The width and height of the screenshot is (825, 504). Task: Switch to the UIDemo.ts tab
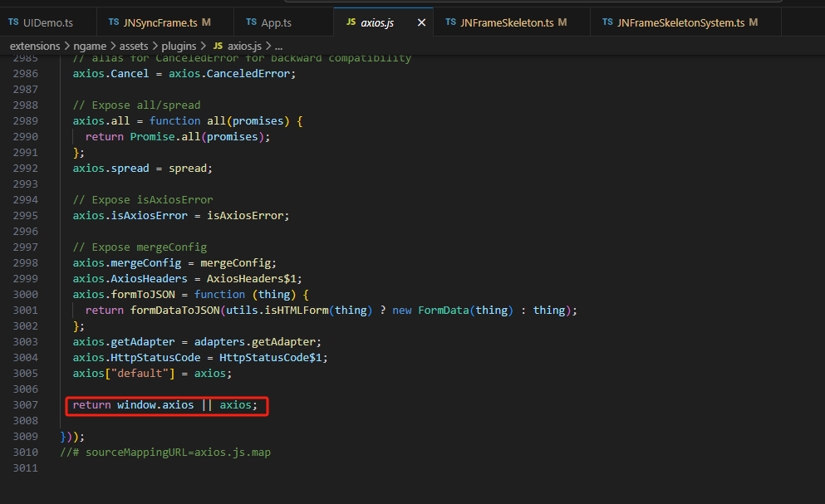[48, 22]
